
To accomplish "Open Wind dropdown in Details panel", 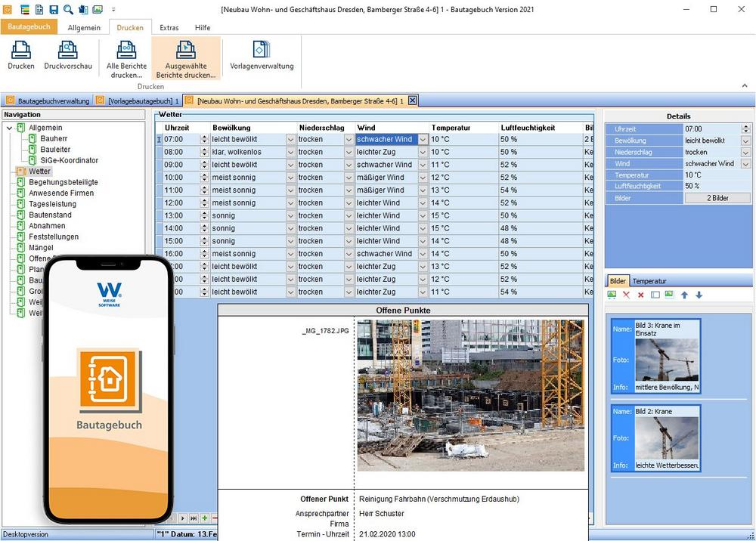I will click(746, 164).
